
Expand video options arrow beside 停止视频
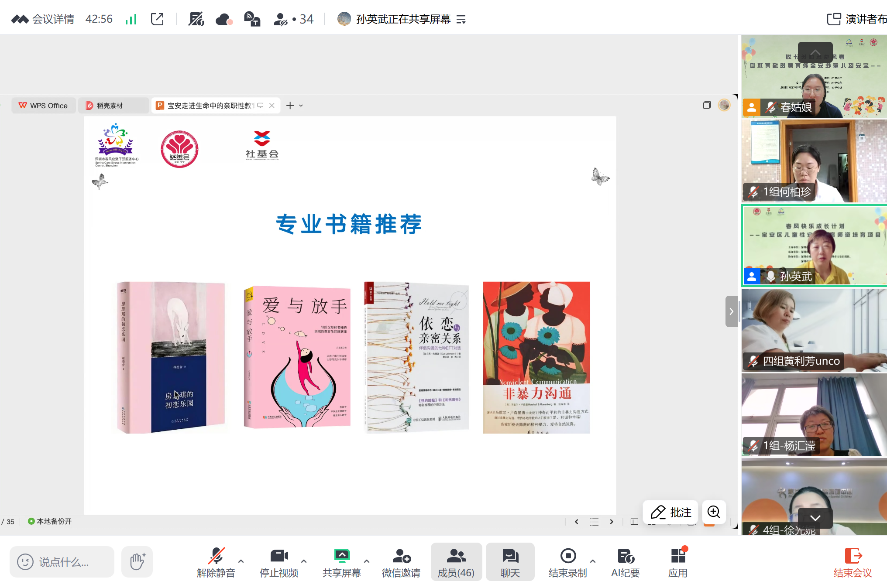coord(304,561)
